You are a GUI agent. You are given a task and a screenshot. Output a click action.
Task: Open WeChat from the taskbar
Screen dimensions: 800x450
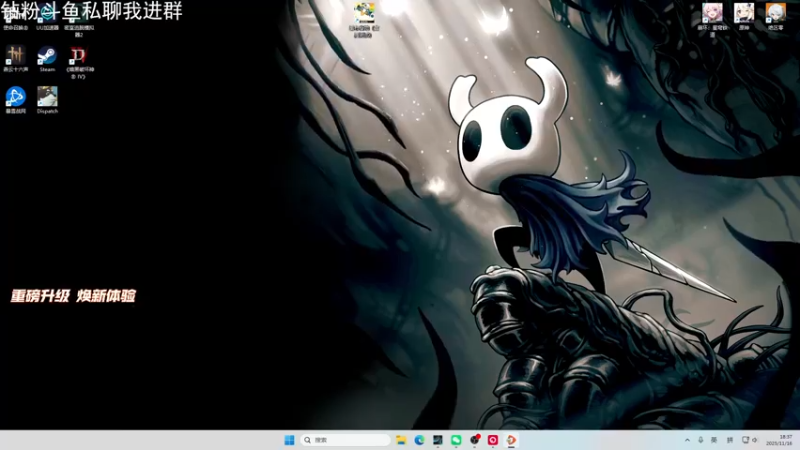pyautogui.click(x=456, y=440)
